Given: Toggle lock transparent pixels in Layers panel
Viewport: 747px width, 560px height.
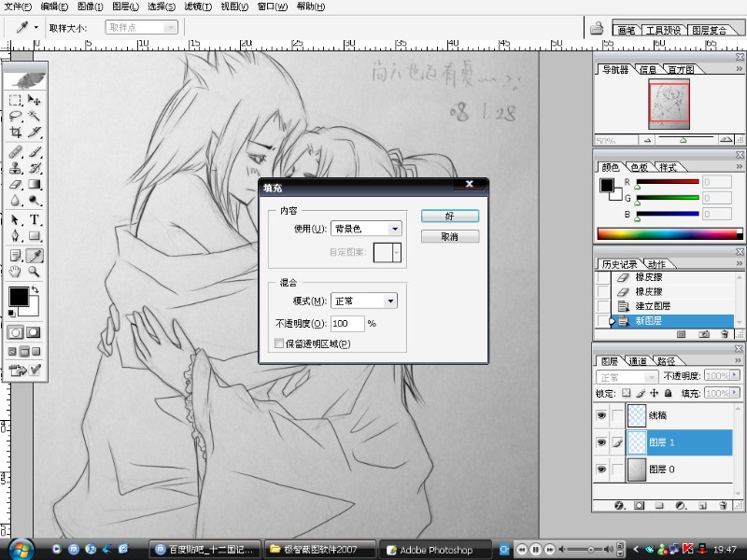Looking at the screenshot, I should (x=626, y=393).
